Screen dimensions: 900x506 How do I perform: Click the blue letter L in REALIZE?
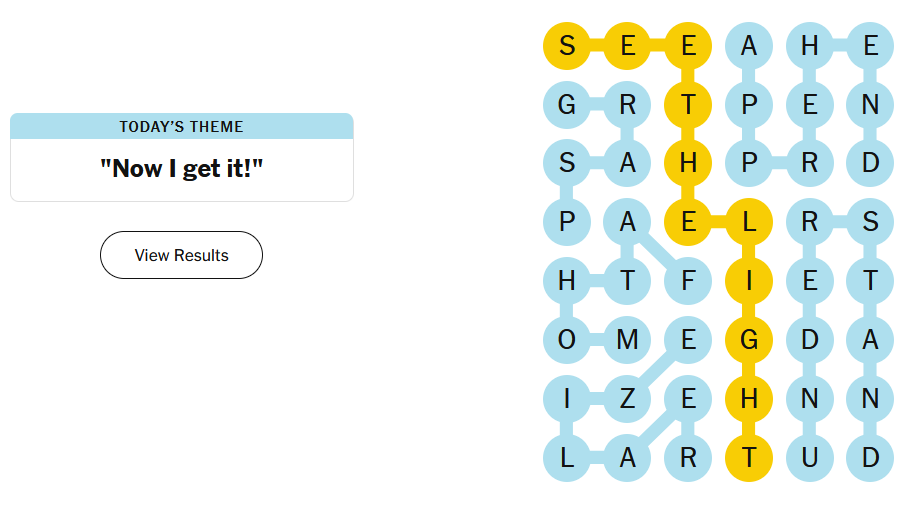pos(567,458)
